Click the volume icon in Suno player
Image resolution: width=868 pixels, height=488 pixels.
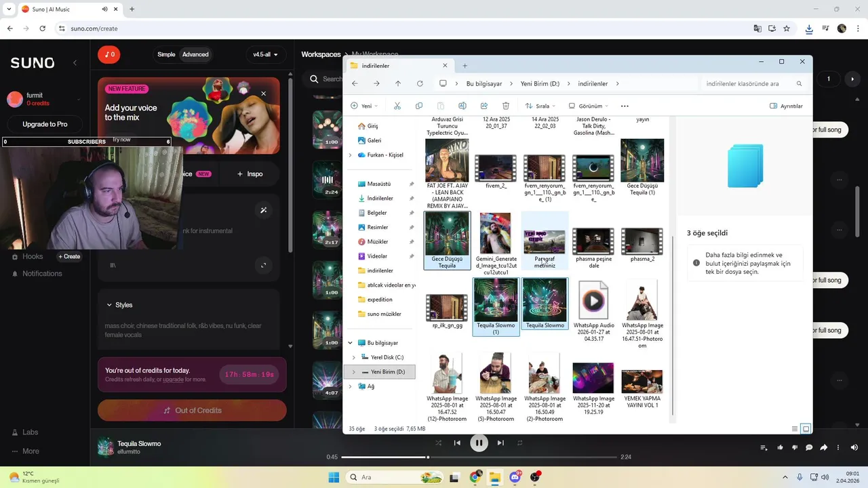854,447
